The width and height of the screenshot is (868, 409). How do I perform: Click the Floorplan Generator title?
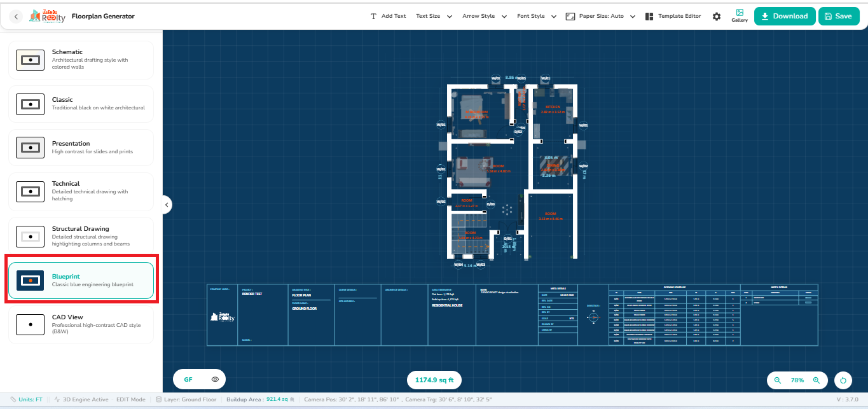(x=103, y=17)
